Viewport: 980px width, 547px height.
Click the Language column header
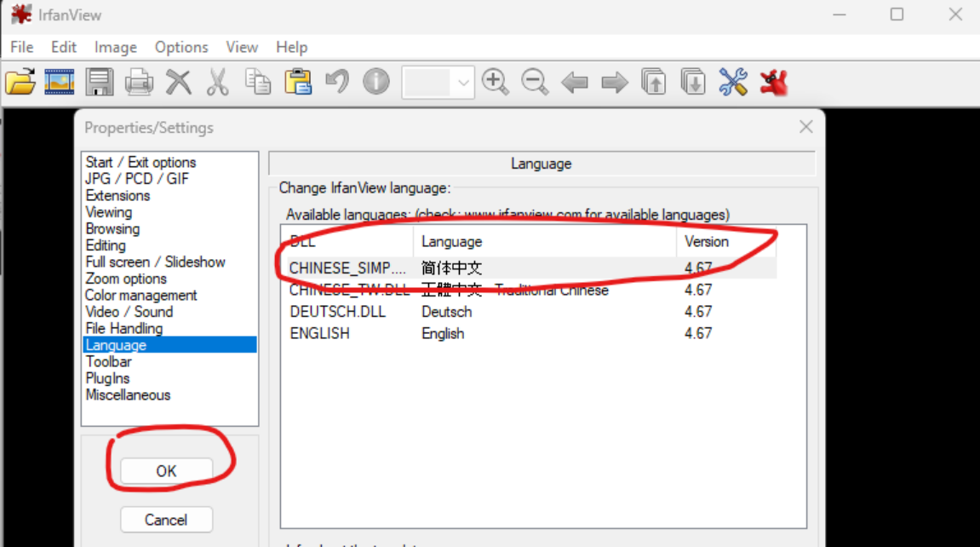[x=544, y=241]
